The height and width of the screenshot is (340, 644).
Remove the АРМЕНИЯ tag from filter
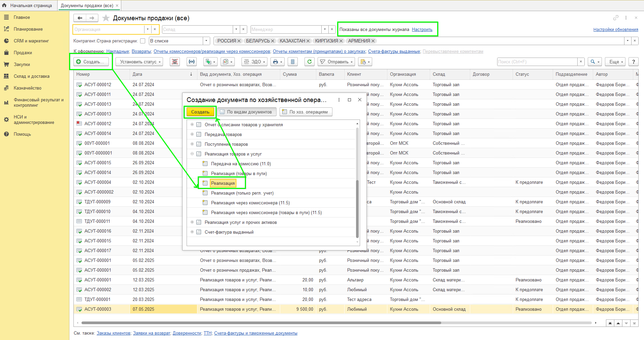tap(373, 41)
